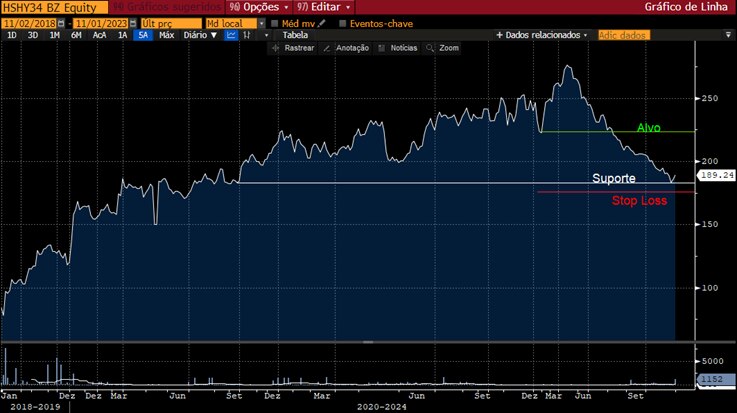Expand Dados relacionados dropdown
The width and height of the screenshot is (737, 413).
pyautogui.click(x=541, y=35)
